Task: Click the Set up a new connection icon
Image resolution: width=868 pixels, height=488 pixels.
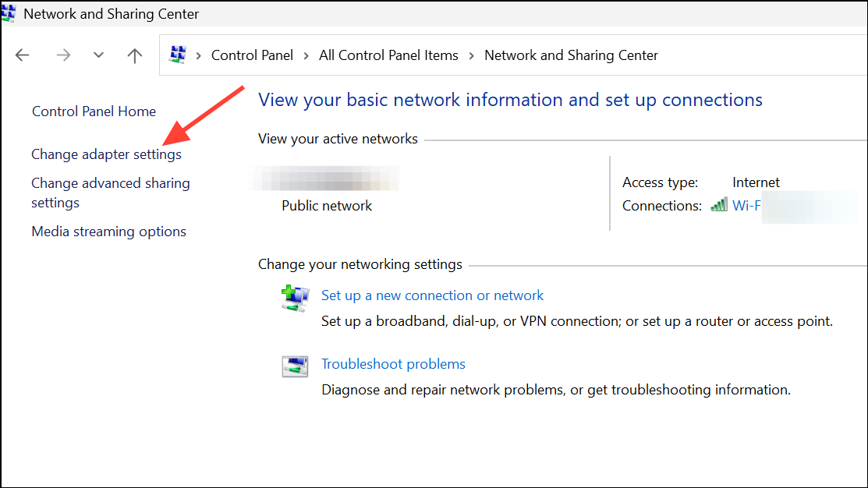Action: pos(295,299)
